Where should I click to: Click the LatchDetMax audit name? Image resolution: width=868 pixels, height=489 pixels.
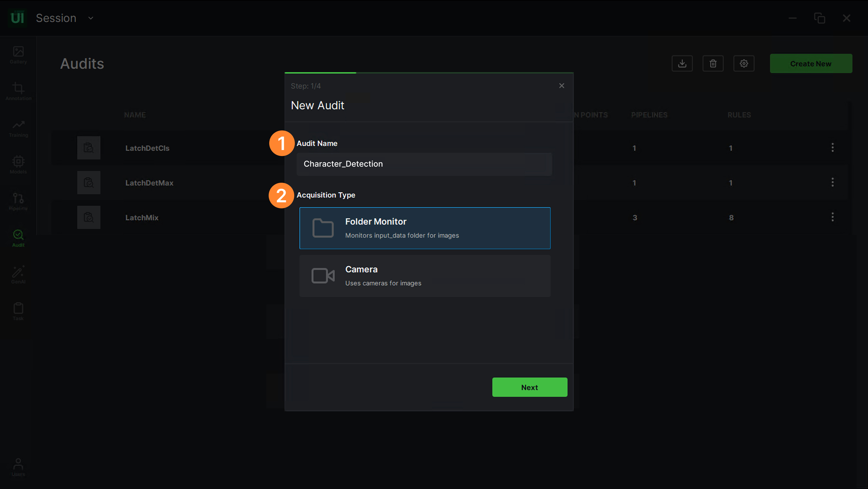tap(149, 183)
